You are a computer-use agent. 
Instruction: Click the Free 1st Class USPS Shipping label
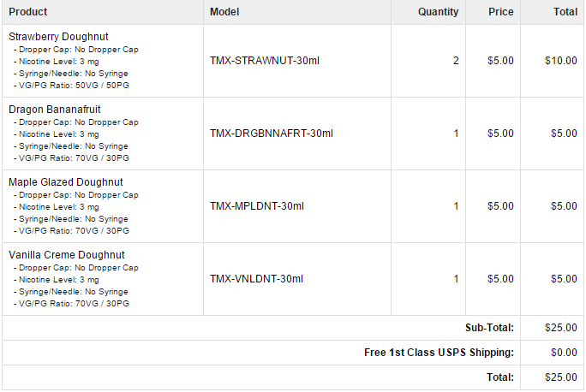[439, 353]
